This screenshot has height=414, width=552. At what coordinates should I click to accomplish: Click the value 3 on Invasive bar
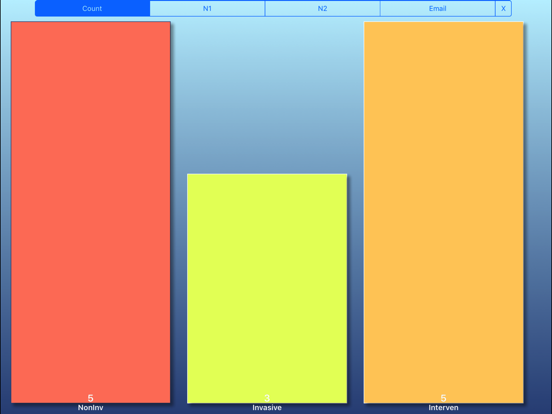click(x=267, y=398)
